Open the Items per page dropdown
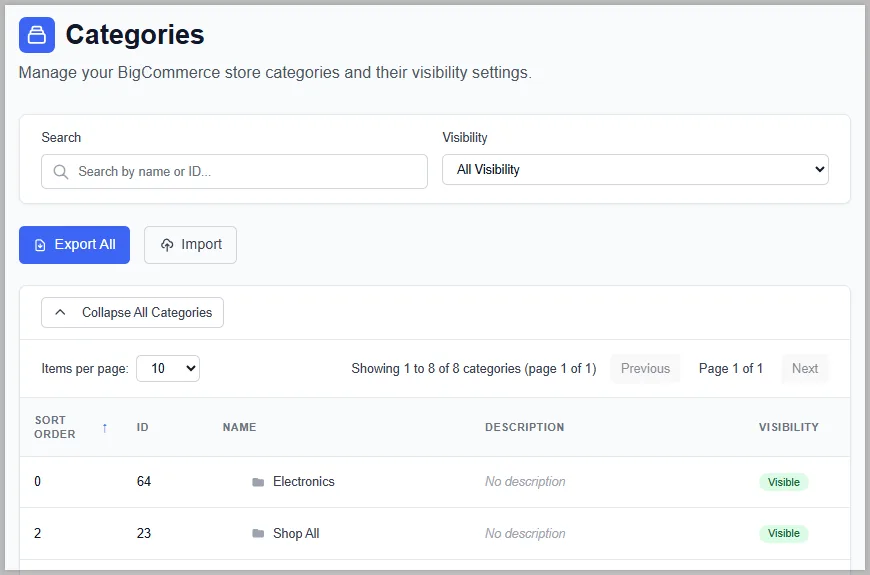The height and width of the screenshot is (575, 870). (168, 369)
